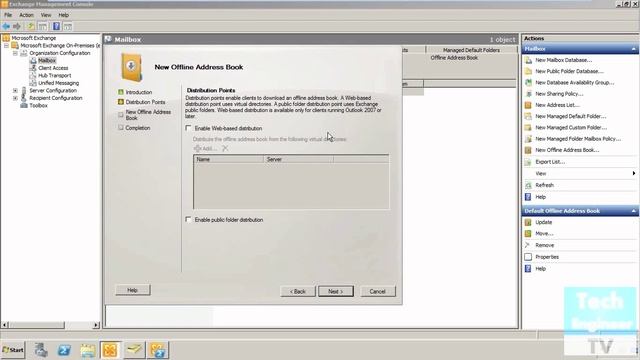Click the New Mailbox Database icon
The height and width of the screenshot is (360, 640).
click(528, 60)
